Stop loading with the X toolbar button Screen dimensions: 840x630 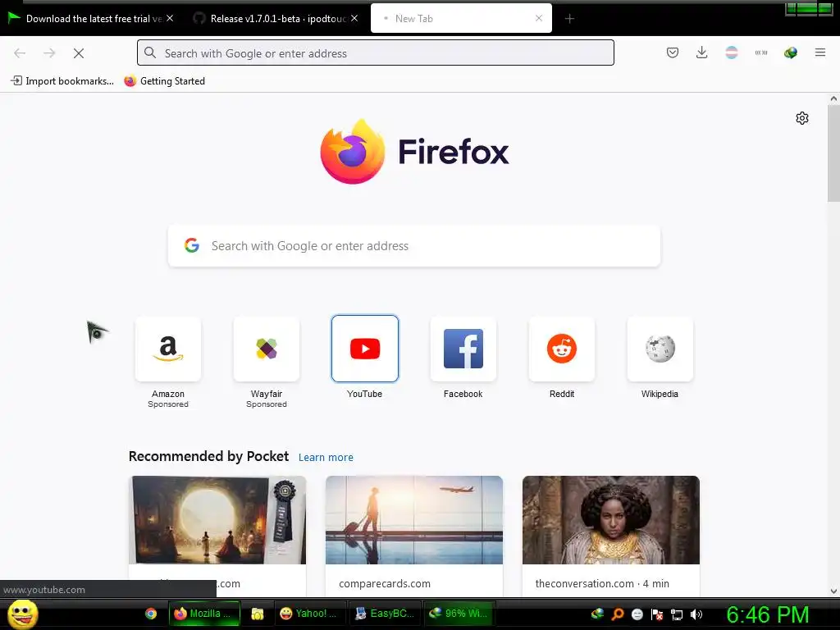click(79, 53)
